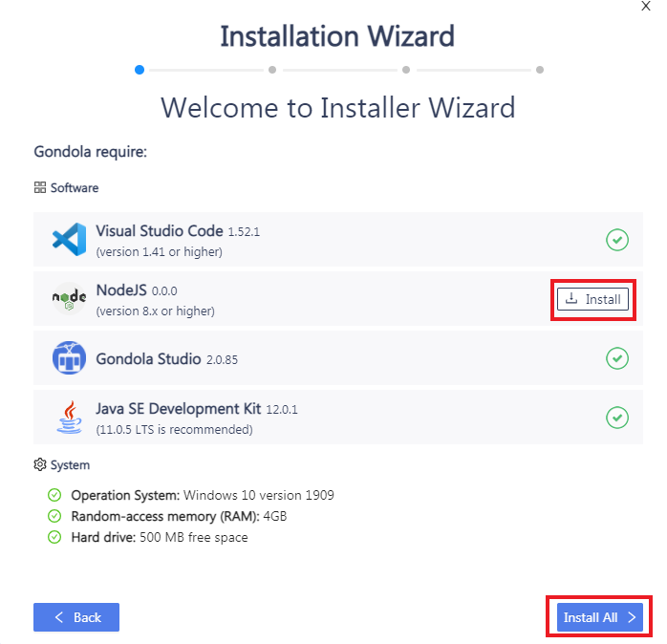Select the second wizard step dot

click(272, 70)
